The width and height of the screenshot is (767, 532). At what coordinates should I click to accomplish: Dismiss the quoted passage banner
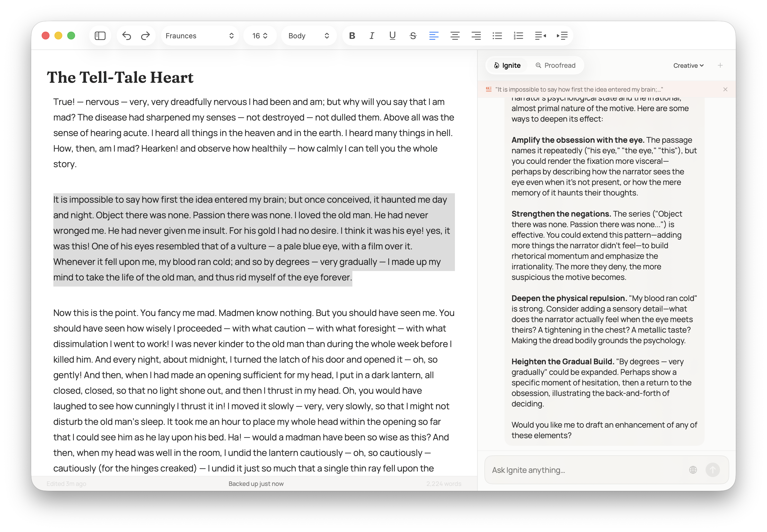(x=725, y=89)
